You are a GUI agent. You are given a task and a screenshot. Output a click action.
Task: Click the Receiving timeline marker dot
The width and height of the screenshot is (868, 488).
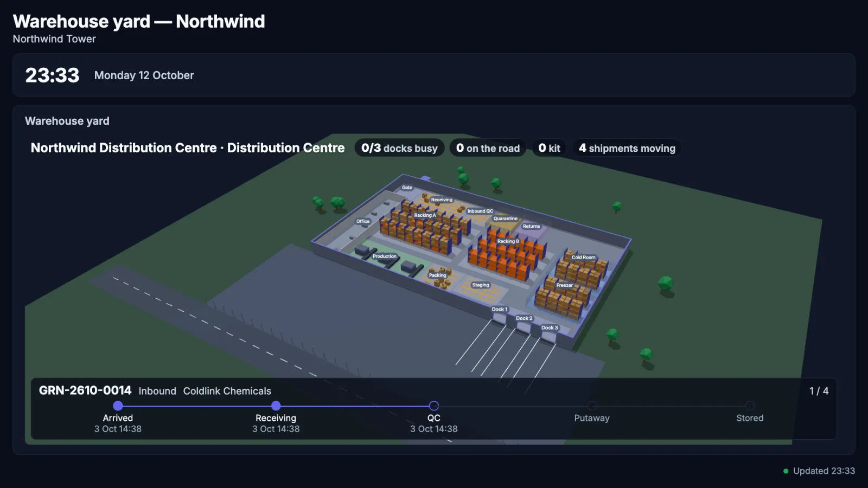pos(276,406)
